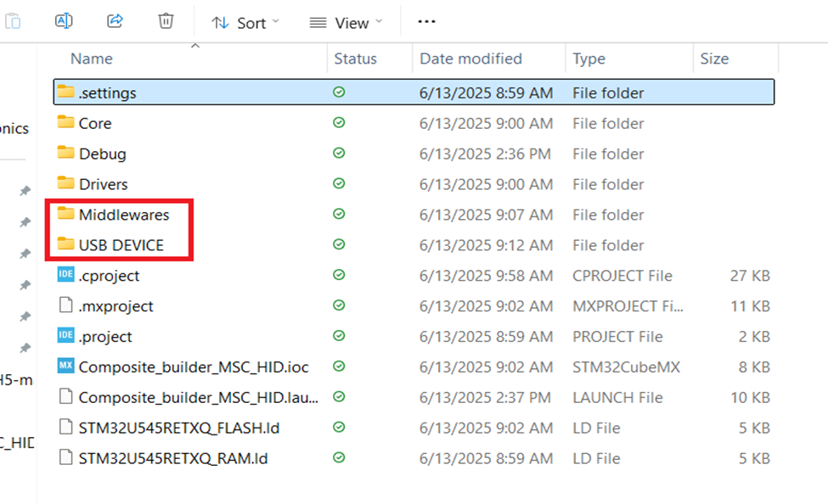Click sync status icon for .cproject
The height and width of the screenshot is (504, 828).
[x=339, y=274]
